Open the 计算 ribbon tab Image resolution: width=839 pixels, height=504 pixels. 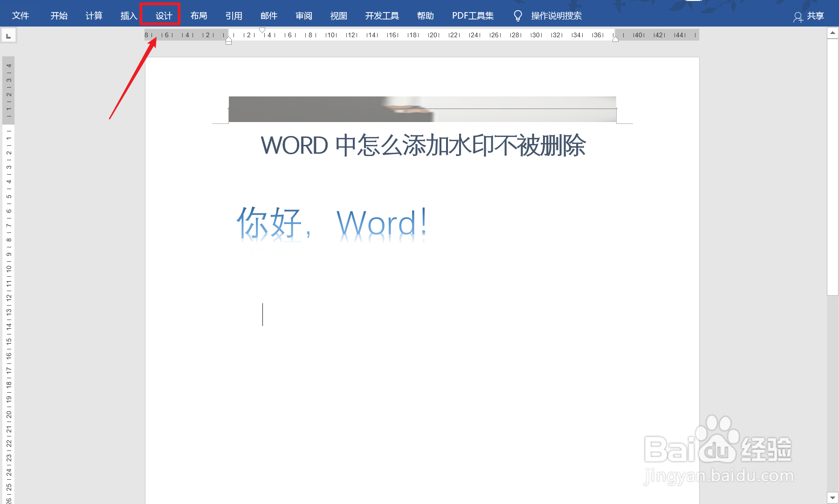93,14
